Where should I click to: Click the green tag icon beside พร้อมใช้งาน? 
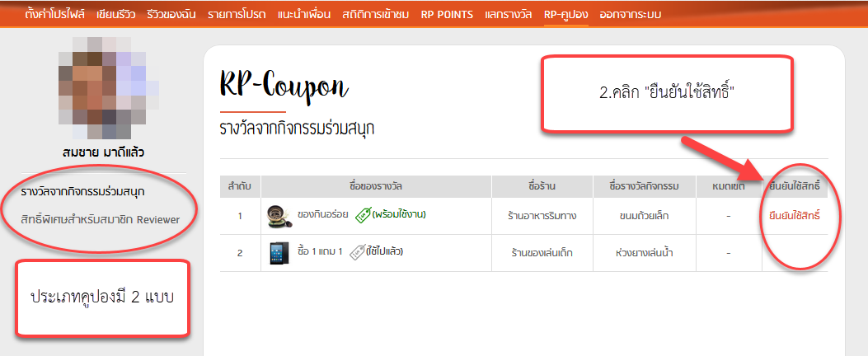[x=363, y=215]
